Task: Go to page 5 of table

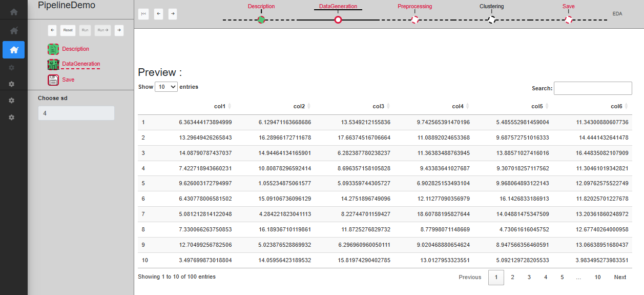Action: 562,277
